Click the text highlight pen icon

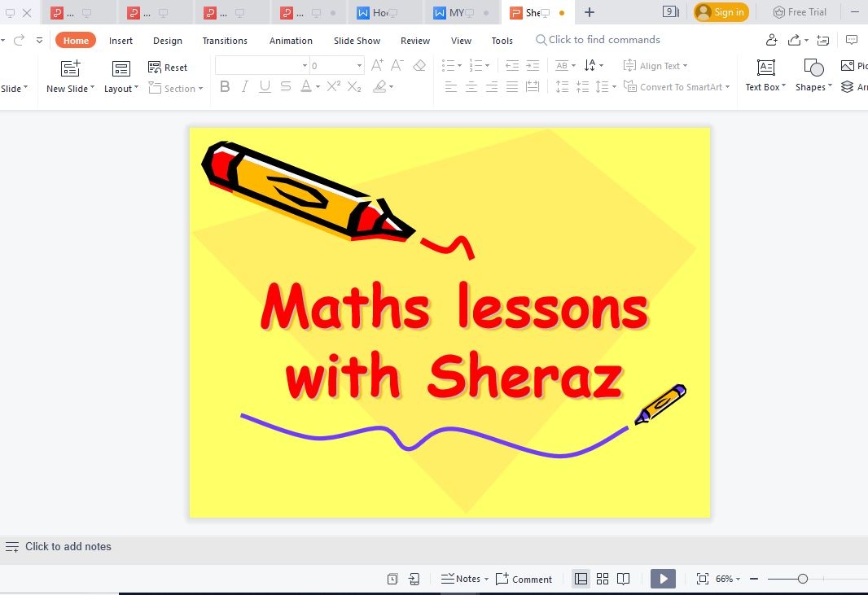pyautogui.click(x=379, y=86)
